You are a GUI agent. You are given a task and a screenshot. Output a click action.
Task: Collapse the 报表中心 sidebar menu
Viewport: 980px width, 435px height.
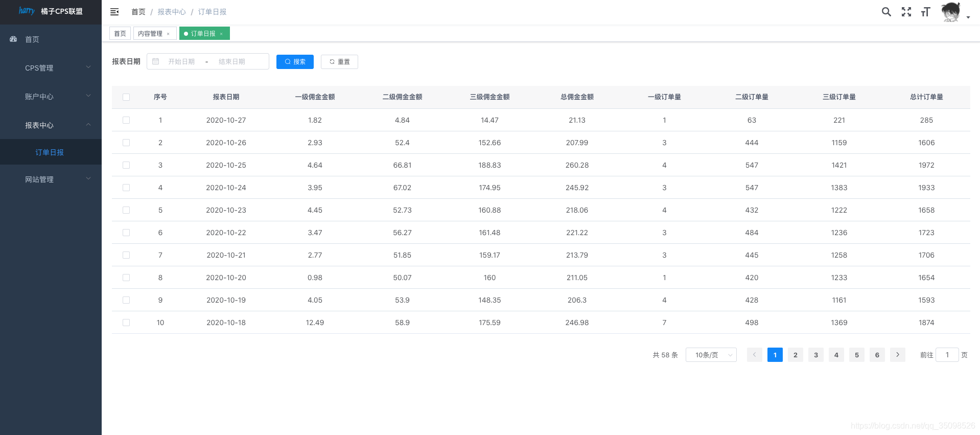[x=51, y=125]
